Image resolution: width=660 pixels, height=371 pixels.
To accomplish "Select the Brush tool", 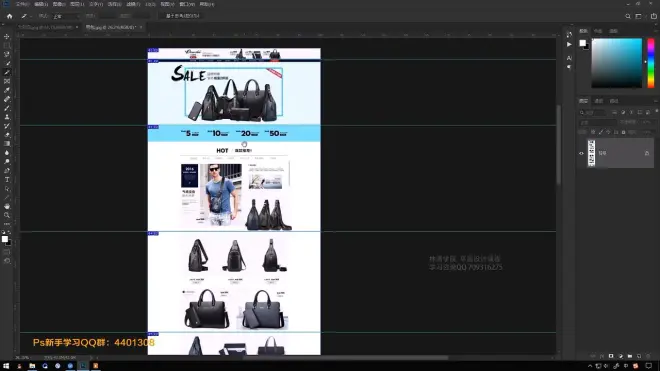I will [7, 108].
